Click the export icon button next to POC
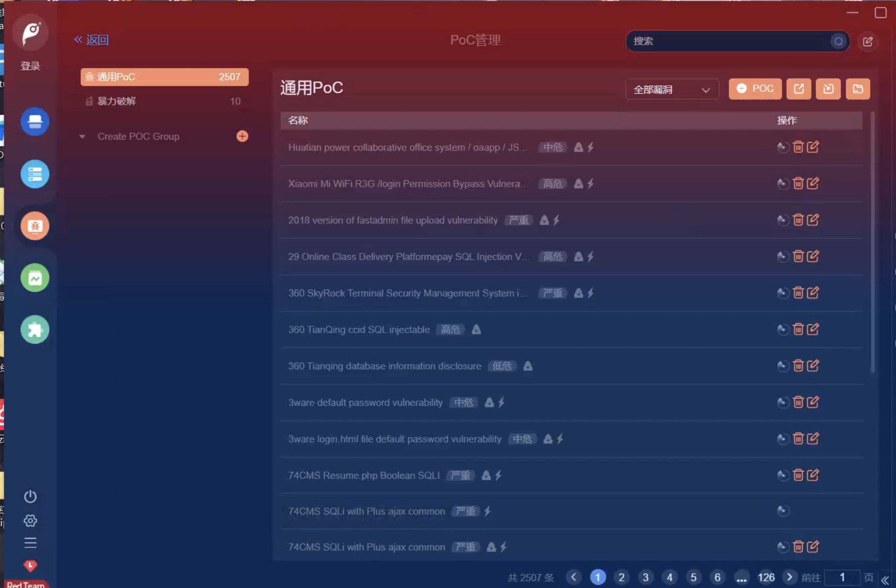 798,89
